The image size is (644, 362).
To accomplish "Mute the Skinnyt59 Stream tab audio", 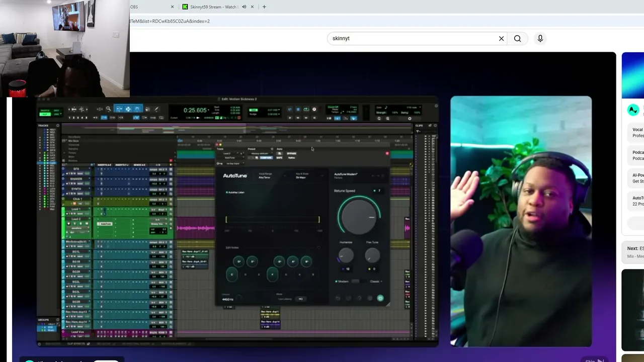I will [x=244, y=7].
